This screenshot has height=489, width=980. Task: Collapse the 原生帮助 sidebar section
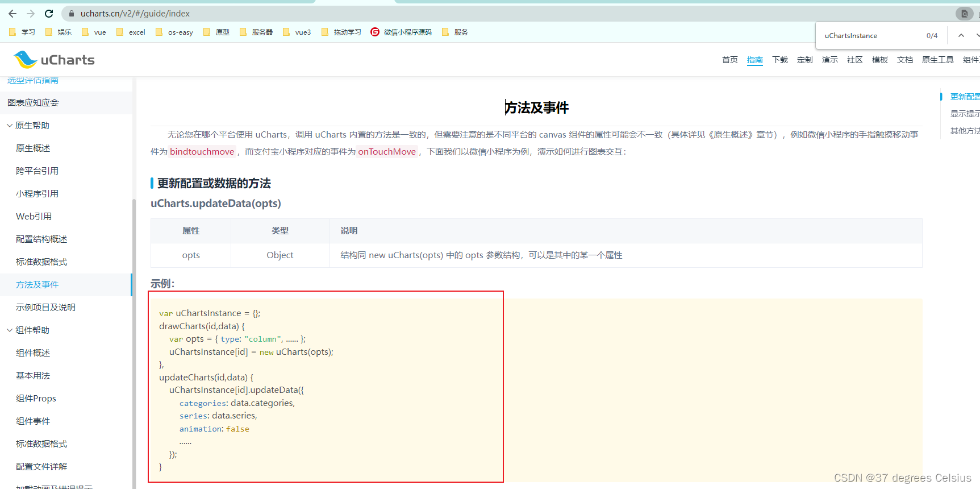(10, 125)
